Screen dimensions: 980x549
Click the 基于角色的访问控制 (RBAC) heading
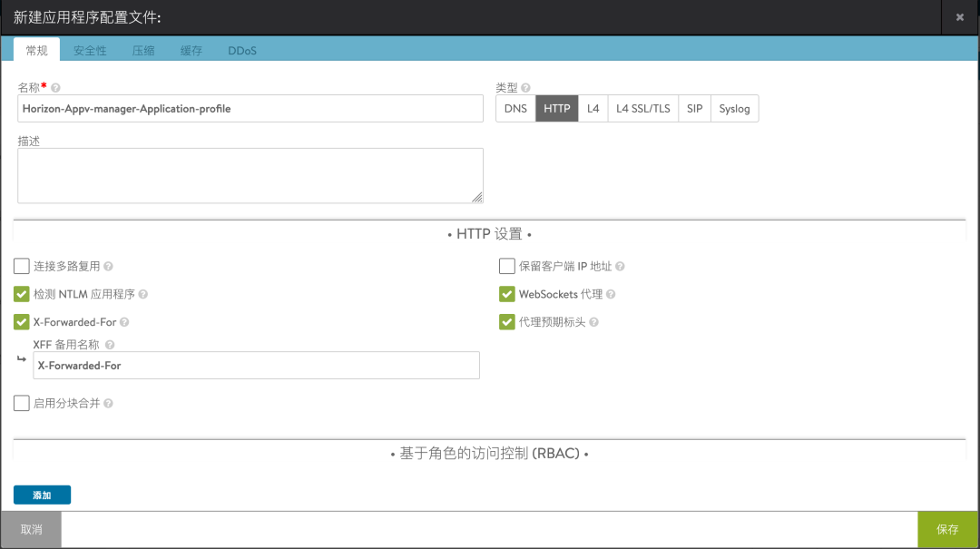tap(489, 454)
